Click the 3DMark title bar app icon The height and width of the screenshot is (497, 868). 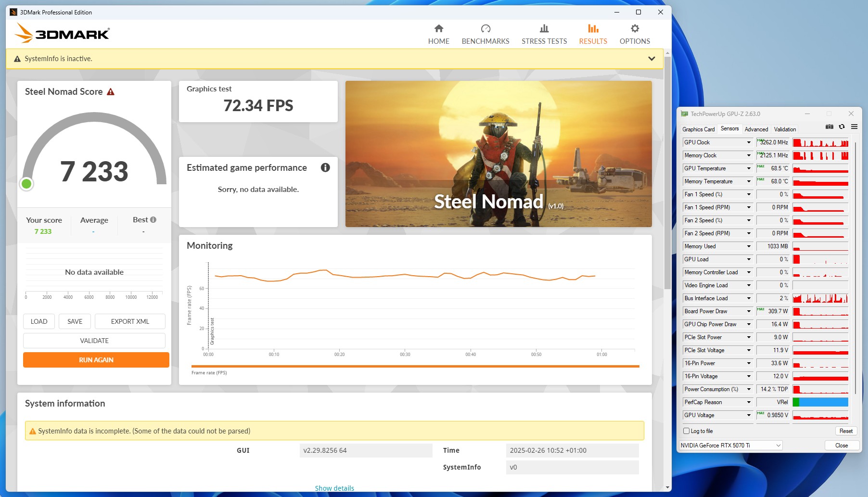coord(13,12)
